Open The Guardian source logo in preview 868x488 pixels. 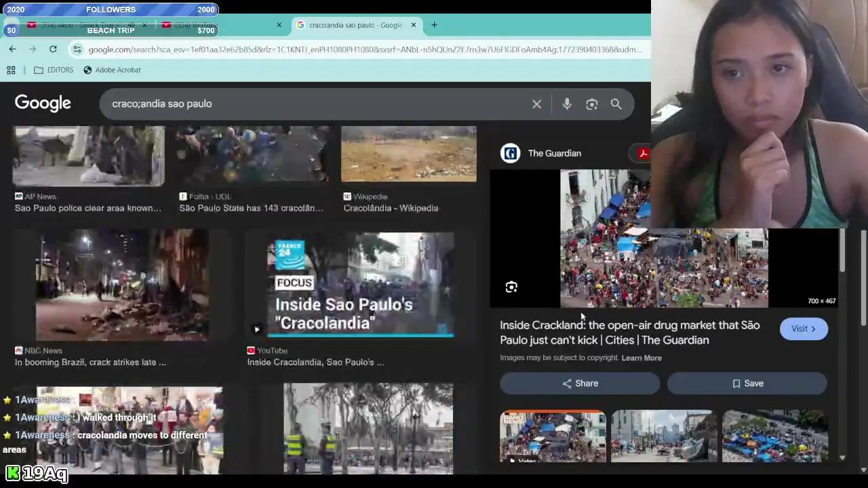pyautogui.click(x=510, y=153)
